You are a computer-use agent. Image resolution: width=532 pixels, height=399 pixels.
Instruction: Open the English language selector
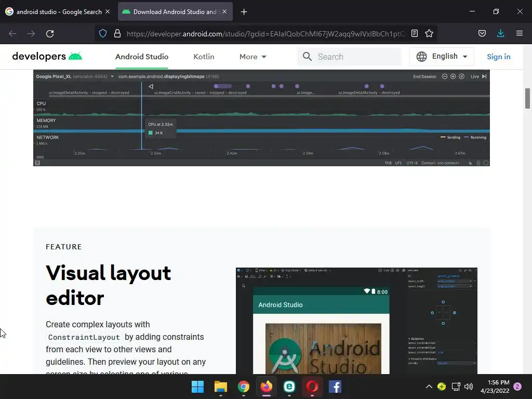[442, 57]
